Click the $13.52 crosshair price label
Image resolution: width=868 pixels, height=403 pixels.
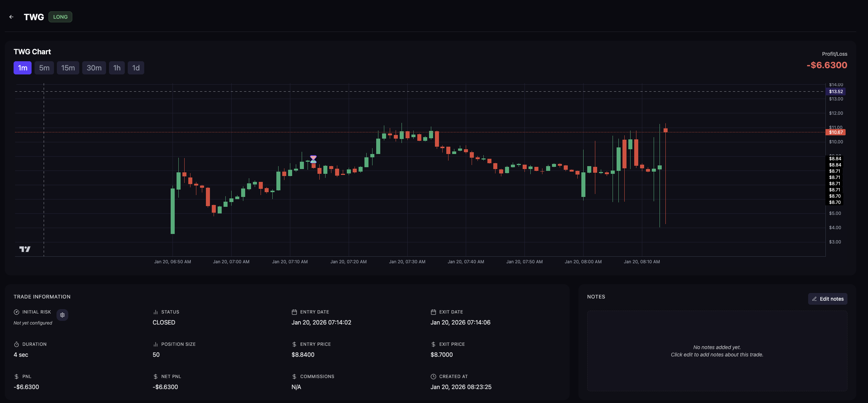click(x=835, y=92)
